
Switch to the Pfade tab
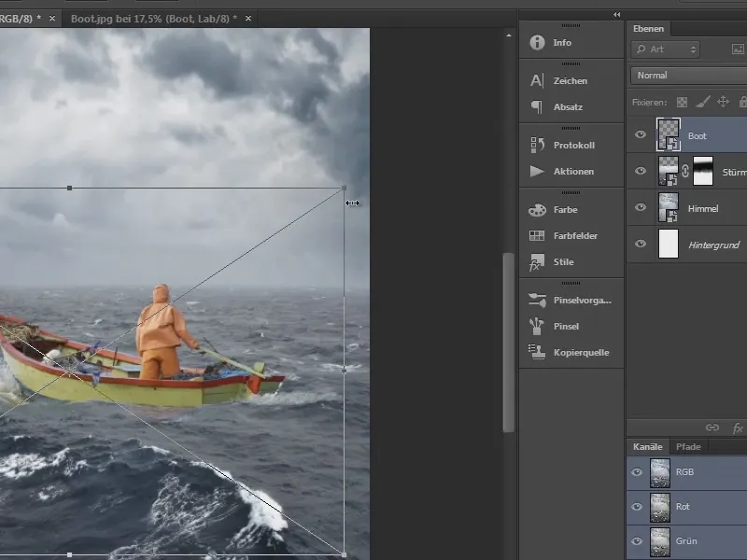click(x=688, y=447)
